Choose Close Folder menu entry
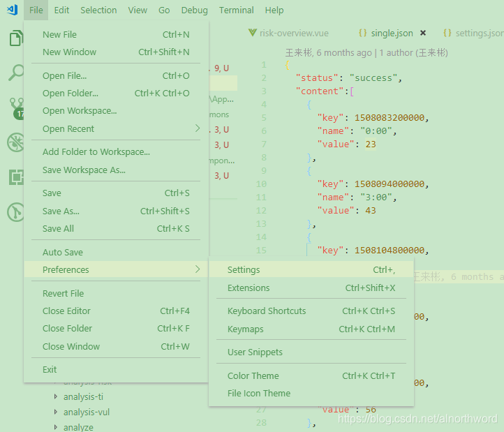The height and width of the screenshot is (432, 504). pos(116,328)
